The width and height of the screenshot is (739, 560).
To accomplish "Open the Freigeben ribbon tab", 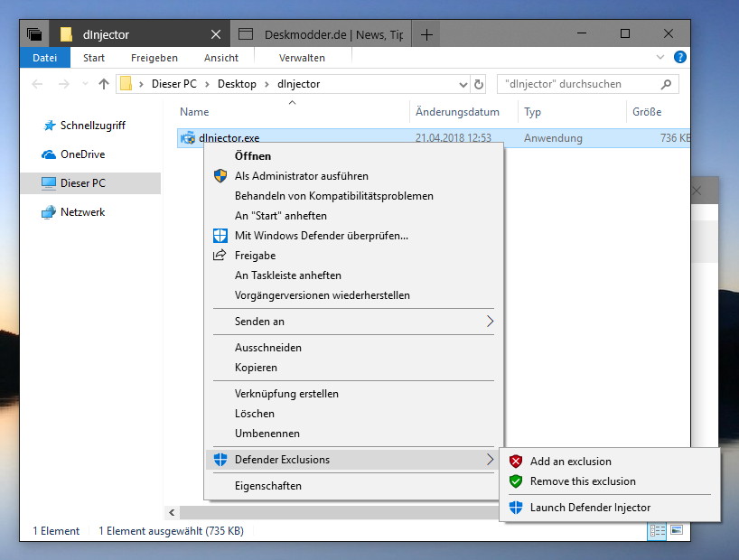I will point(154,58).
